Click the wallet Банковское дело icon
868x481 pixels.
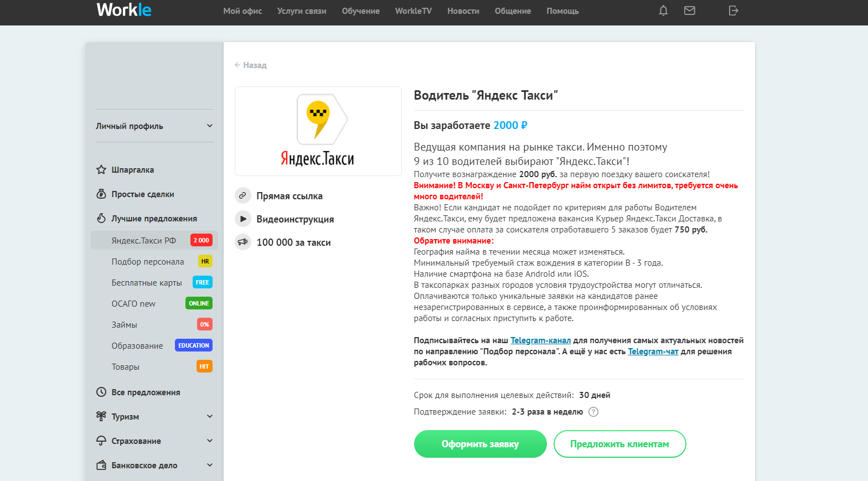point(101,465)
